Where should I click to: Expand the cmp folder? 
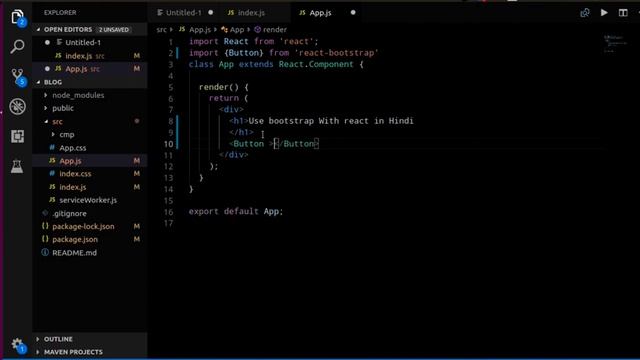point(53,134)
